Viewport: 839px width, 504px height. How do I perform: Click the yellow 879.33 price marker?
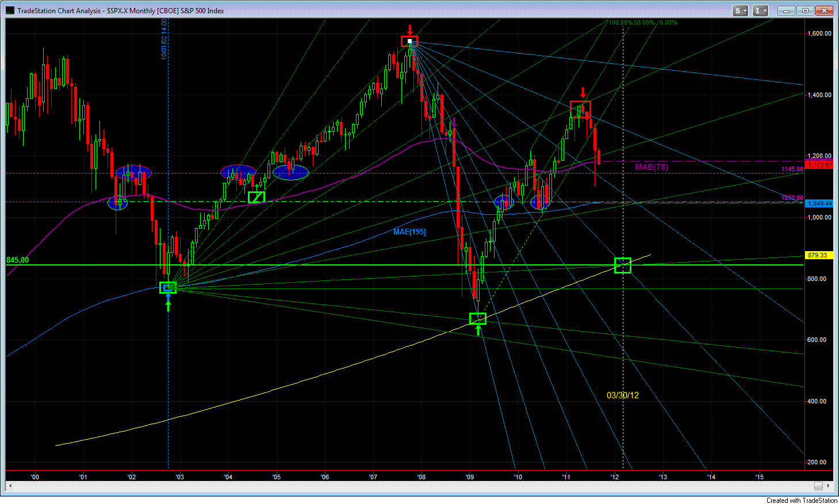tap(818, 255)
